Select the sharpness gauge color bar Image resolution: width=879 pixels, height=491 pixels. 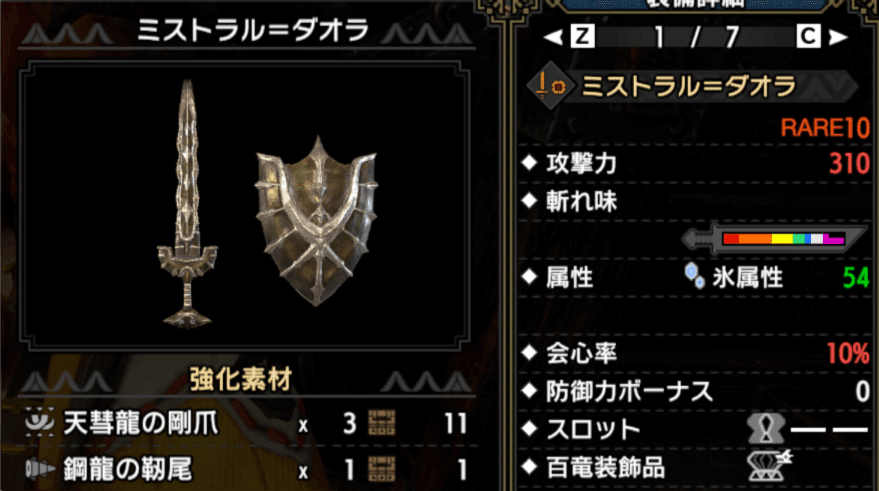[x=784, y=239]
